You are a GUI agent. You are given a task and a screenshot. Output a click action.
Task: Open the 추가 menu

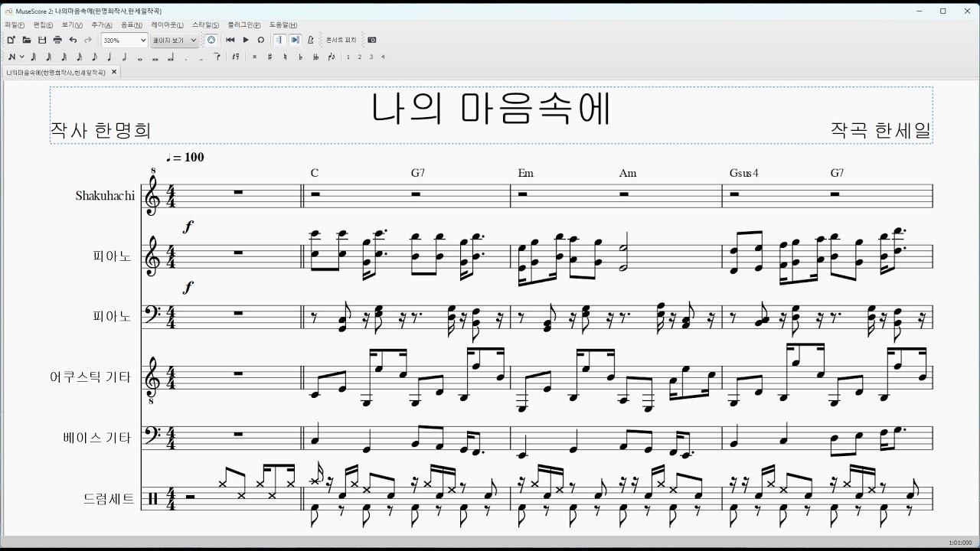coord(102,25)
